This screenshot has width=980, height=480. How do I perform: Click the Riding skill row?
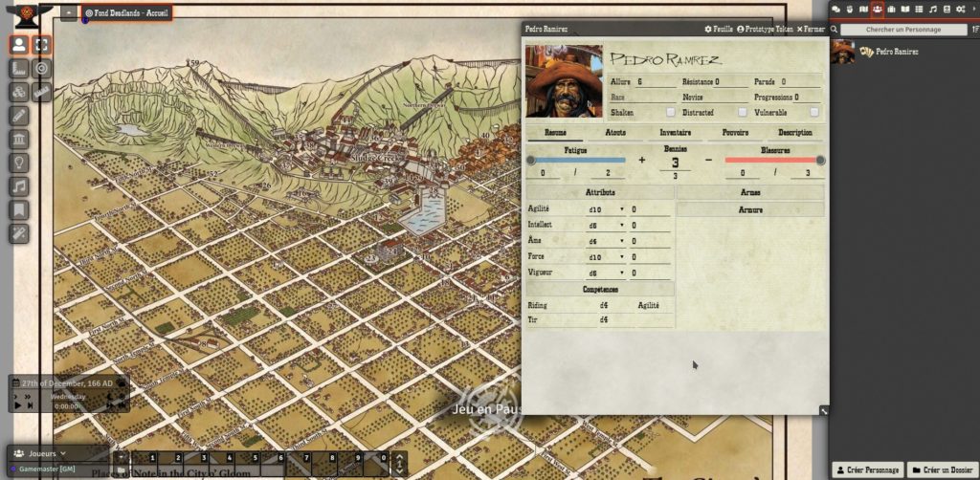[x=601, y=305]
